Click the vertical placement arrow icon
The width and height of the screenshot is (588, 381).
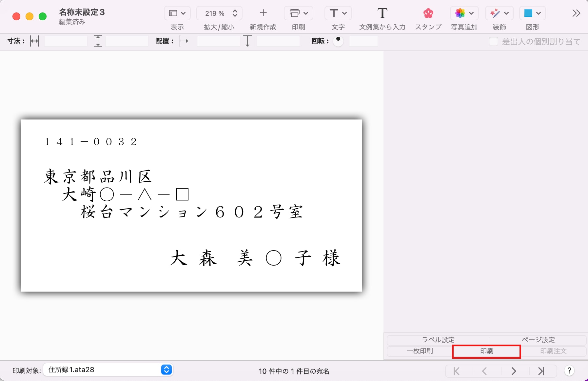(x=248, y=41)
